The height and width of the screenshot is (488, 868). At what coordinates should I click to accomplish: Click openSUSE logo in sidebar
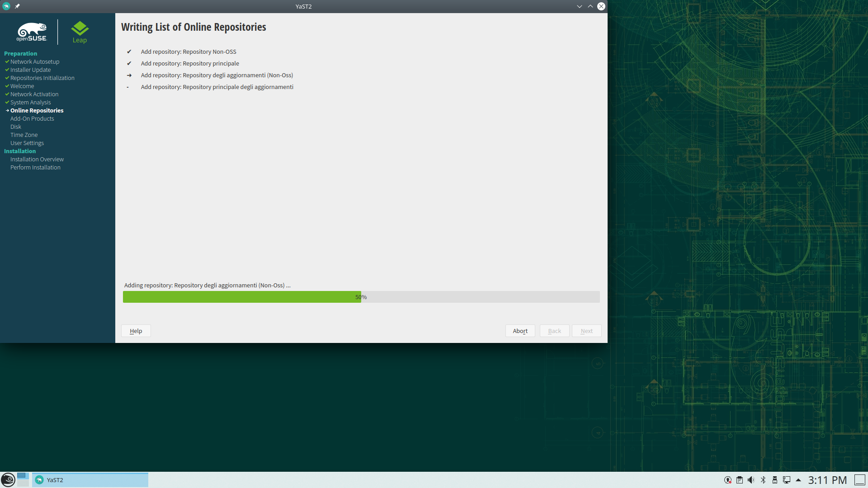click(x=32, y=32)
